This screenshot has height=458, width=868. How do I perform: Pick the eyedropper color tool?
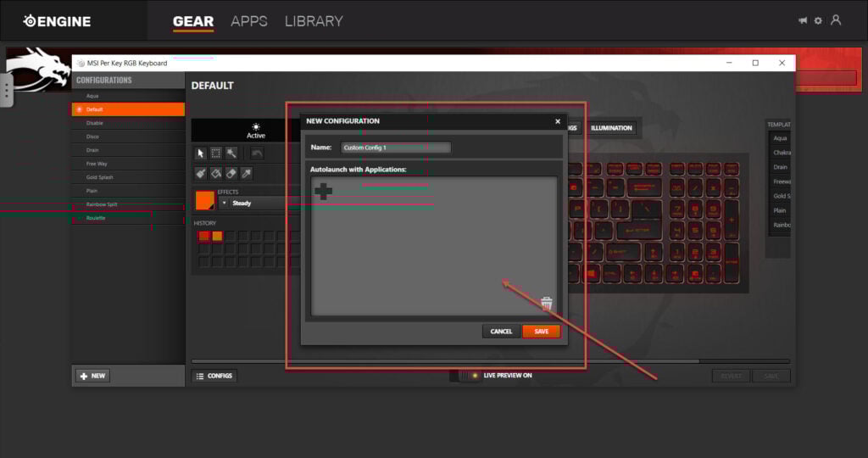(x=247, y=173)
